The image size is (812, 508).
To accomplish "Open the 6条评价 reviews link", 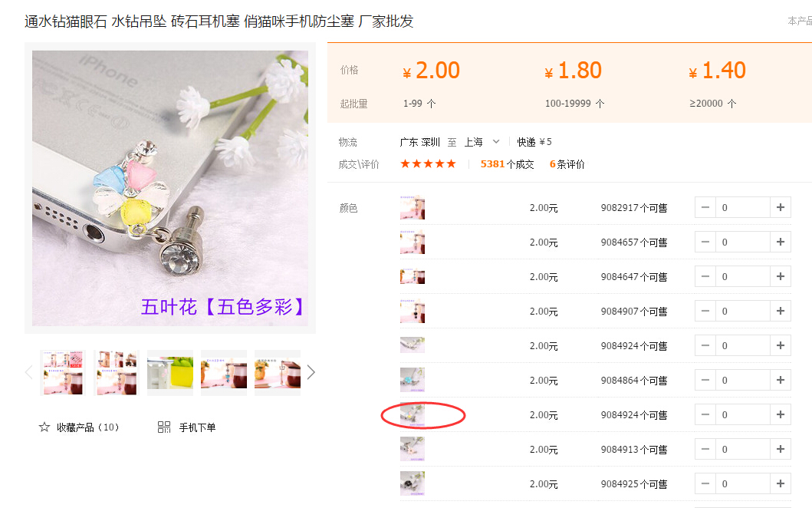I will 567,163.
